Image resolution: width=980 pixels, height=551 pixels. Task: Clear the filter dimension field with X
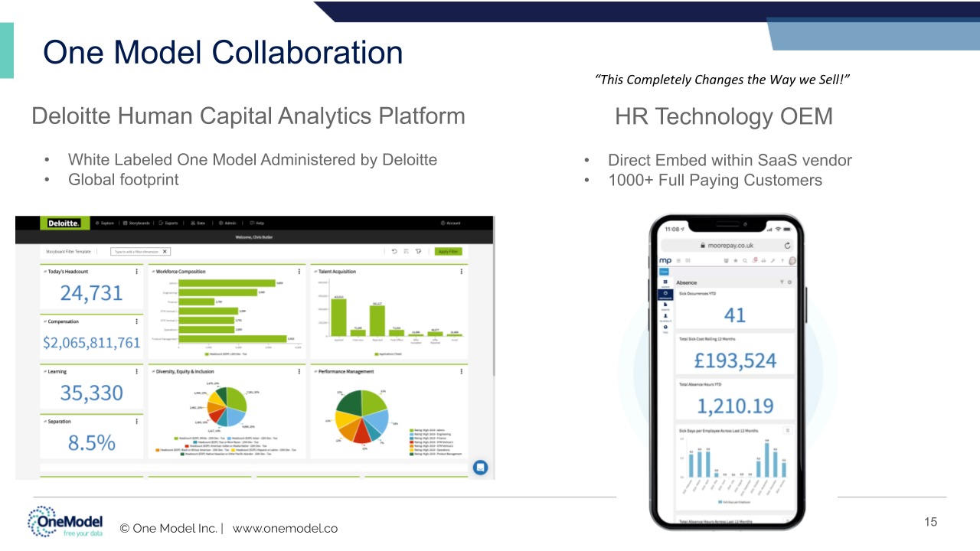165,251
